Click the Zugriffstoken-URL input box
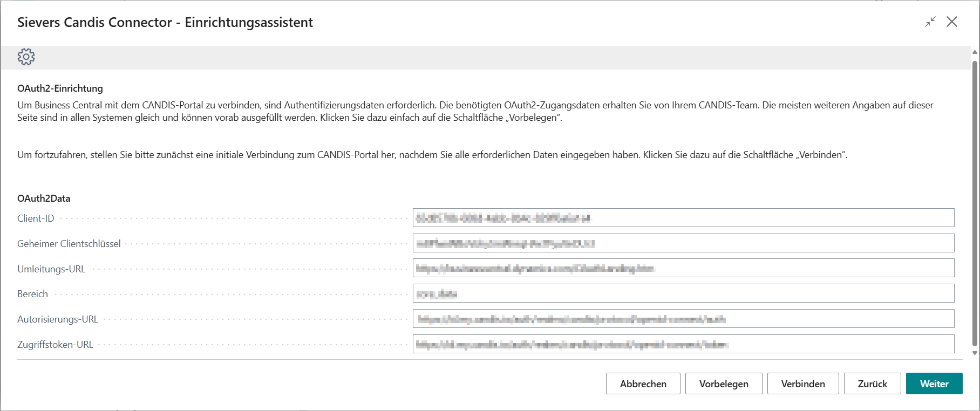 click(x=683, y=345)
